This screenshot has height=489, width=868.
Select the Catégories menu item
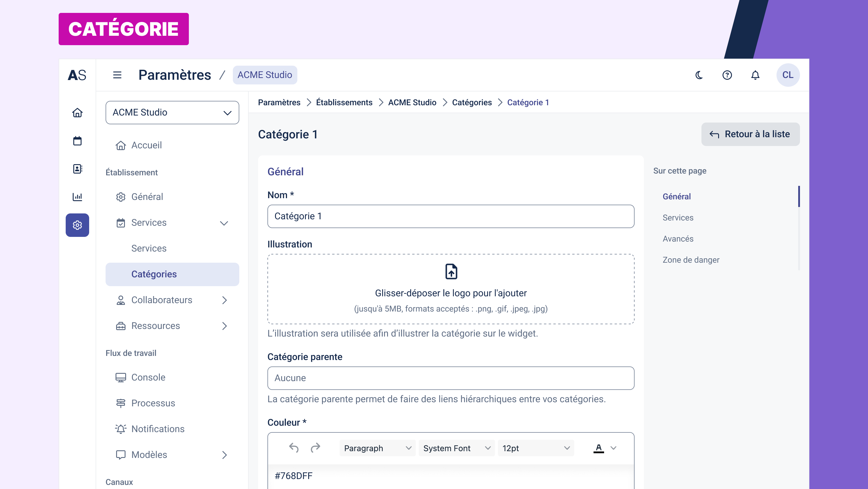(172, 274)
